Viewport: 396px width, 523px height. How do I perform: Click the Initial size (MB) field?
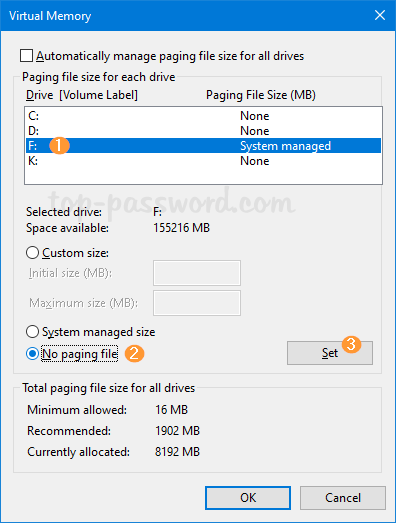point(197,273)
